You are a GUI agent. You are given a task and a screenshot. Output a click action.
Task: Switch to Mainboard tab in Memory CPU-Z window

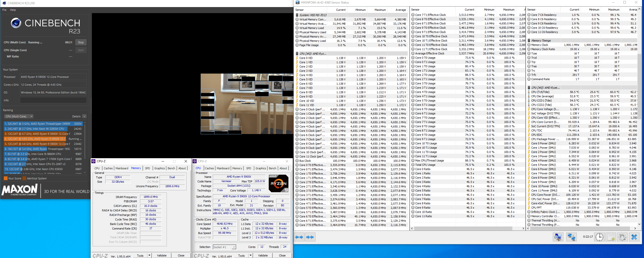[x=122, y=168]
